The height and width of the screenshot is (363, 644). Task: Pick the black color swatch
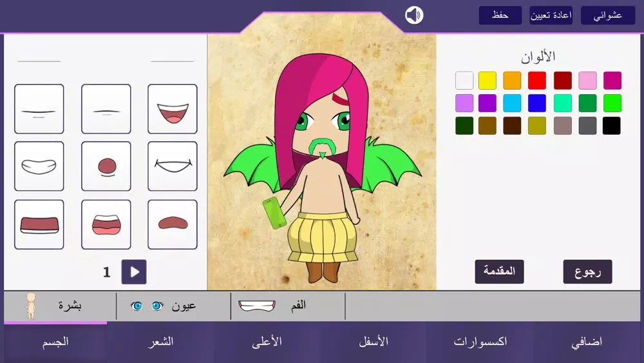coord(612,126)
